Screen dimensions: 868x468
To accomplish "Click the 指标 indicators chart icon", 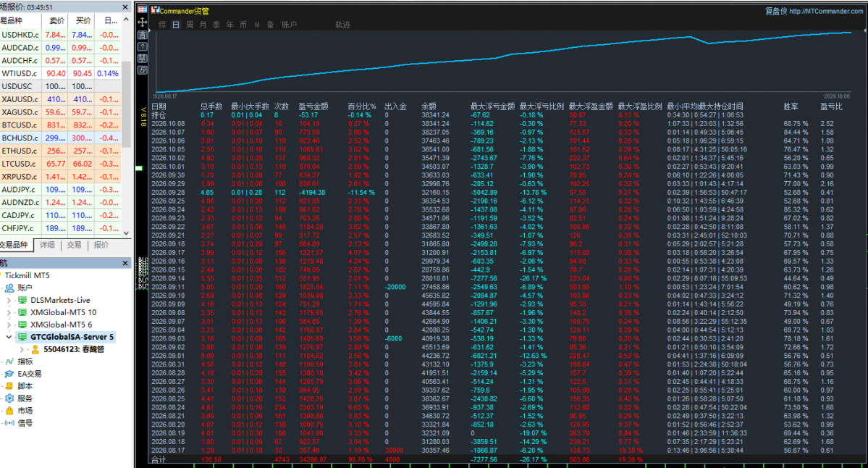I will (x=9, y=362).
